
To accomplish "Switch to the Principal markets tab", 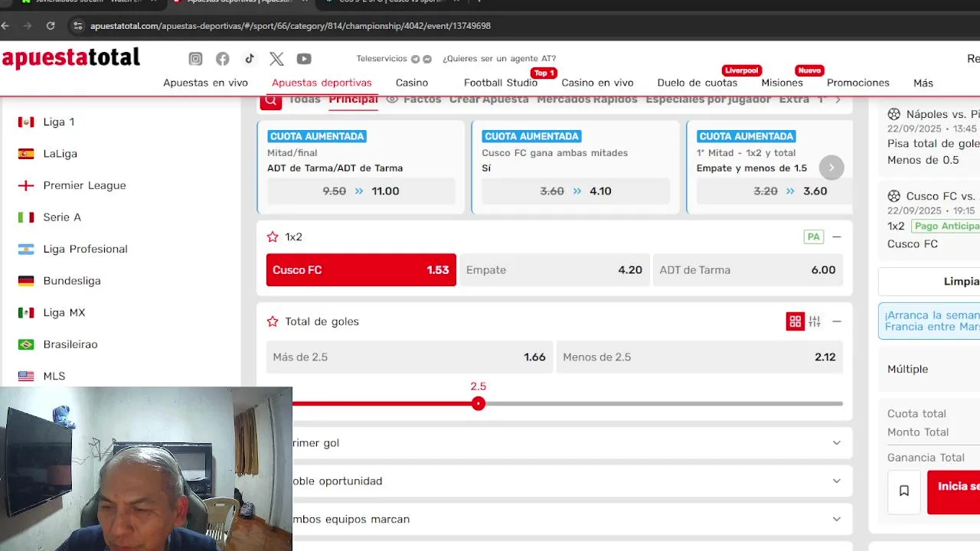I will pyautogui.click(x=354, y=100).
